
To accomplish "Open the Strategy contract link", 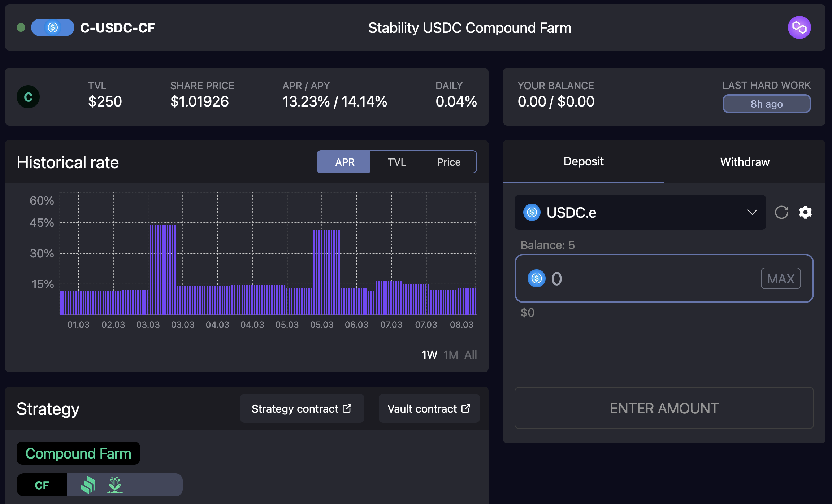I will [x=302, y=409].
